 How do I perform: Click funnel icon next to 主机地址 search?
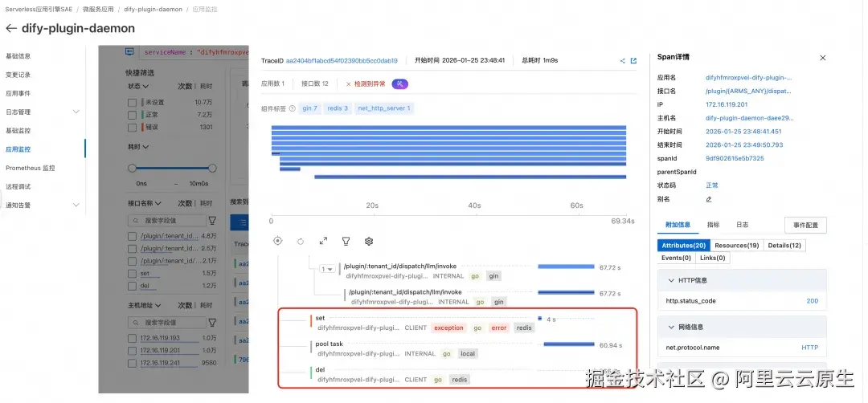point(212,322)
